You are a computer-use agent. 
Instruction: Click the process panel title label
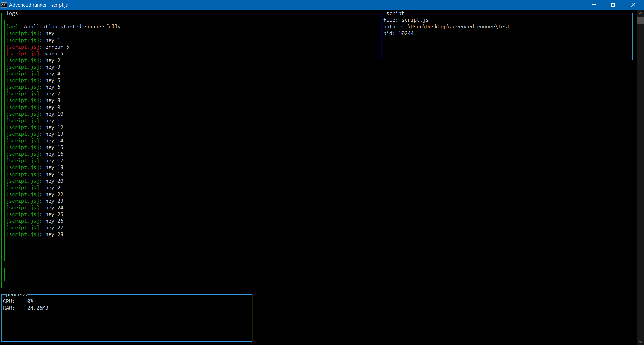(16, 295)
